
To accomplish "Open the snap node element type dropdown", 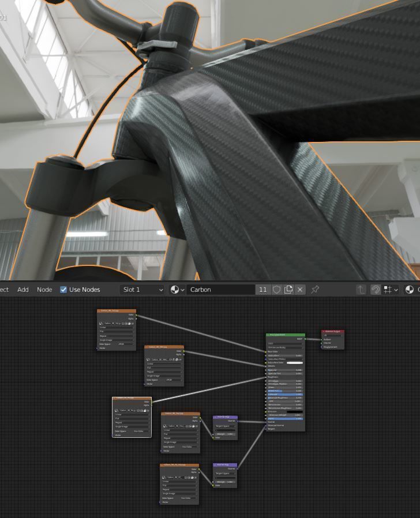I will click(390, 290).
